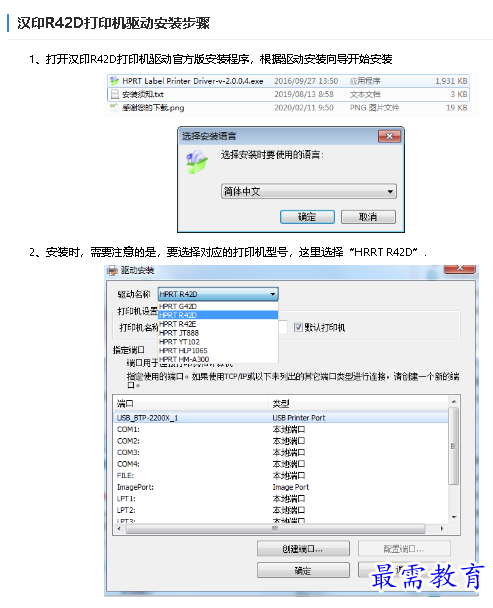Click the 文本文档 file type cell
Screen dimensions: 493x608
(x=365, y=94)
